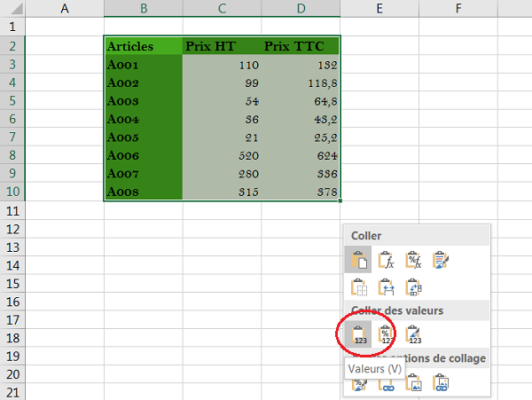Viewport: 532px width, 400px height.
Task: Select column F header
Action: tap(458, 8)
